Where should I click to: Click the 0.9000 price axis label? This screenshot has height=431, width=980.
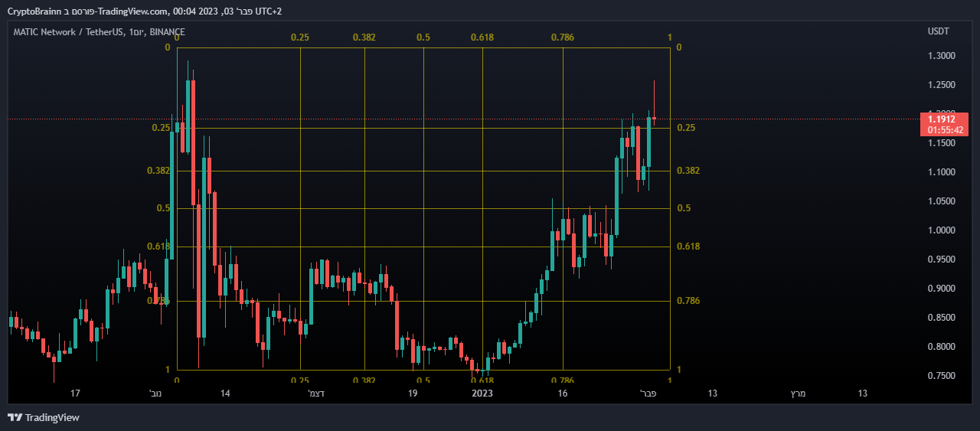coord(941,289)
